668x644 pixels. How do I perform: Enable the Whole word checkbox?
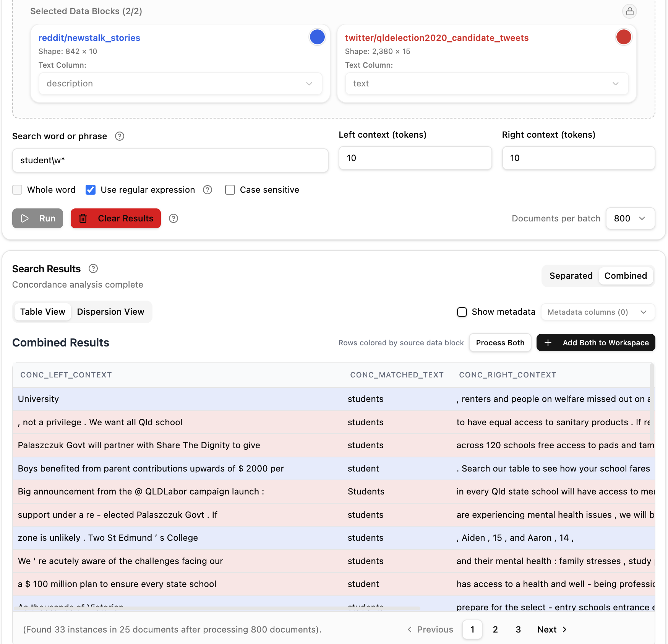17,190
